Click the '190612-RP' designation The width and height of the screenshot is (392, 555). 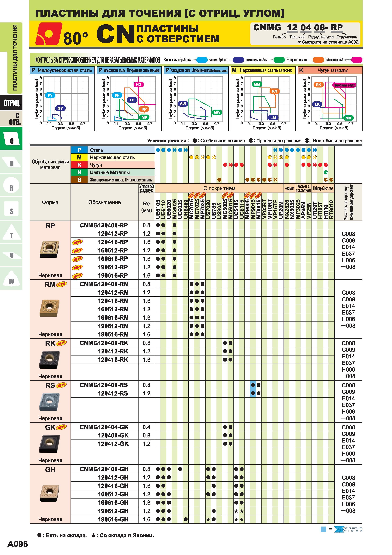click(113, 267)
